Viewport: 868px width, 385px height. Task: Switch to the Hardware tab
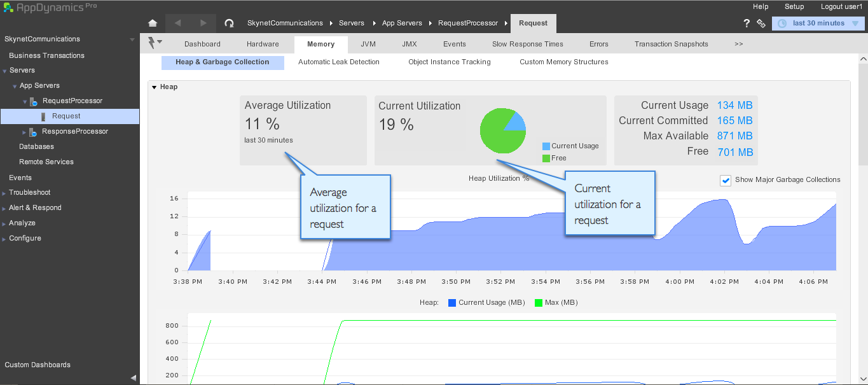point(263,45)
